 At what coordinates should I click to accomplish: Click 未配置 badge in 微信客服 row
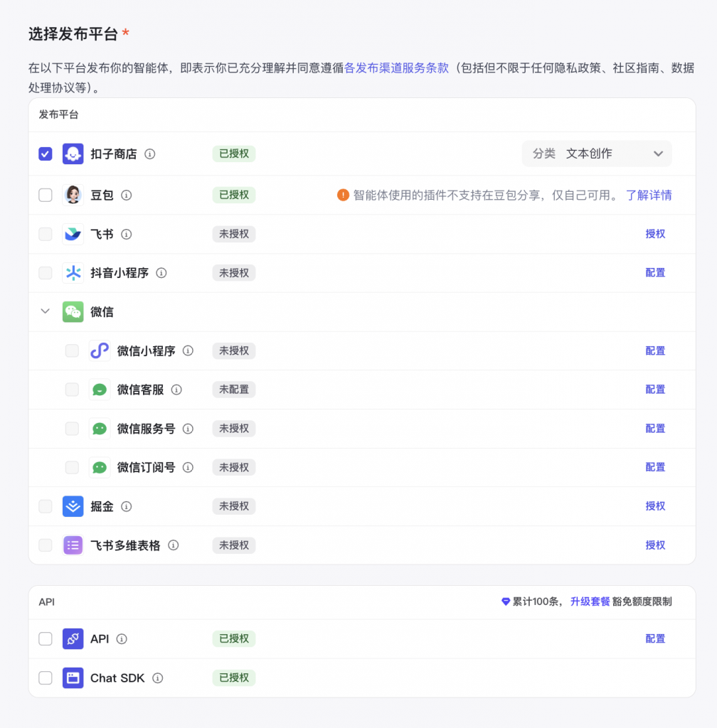[234, 390]
